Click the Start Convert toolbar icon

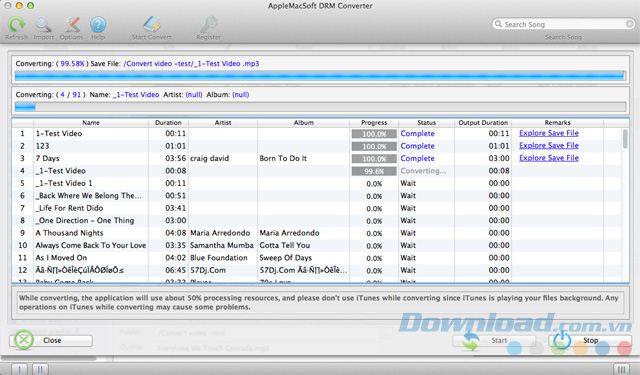point(151,25)
